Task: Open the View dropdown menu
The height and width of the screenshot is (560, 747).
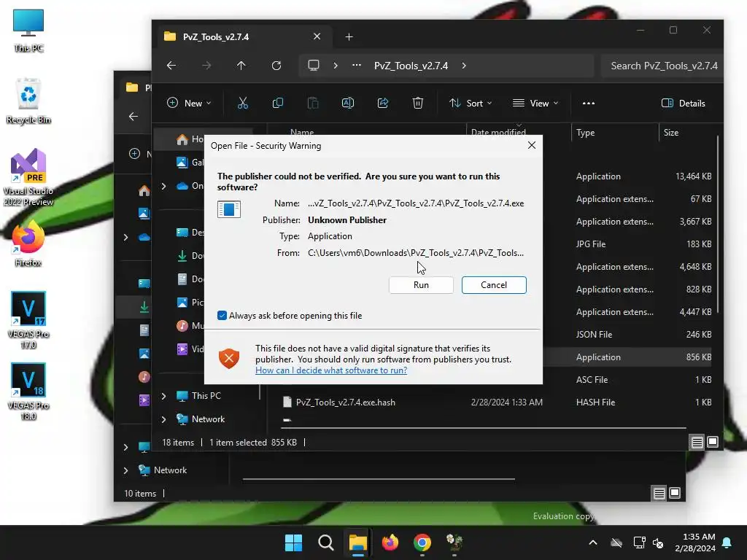Action: 535,103
